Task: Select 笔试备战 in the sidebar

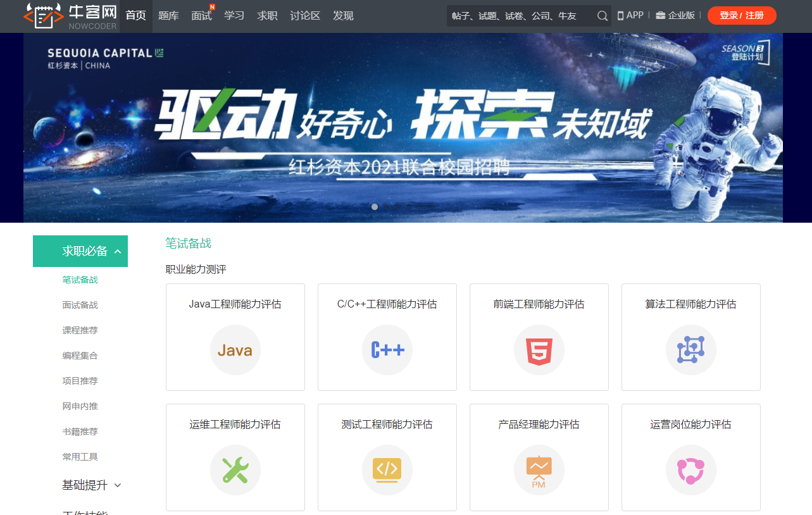Action: [80, 280]
